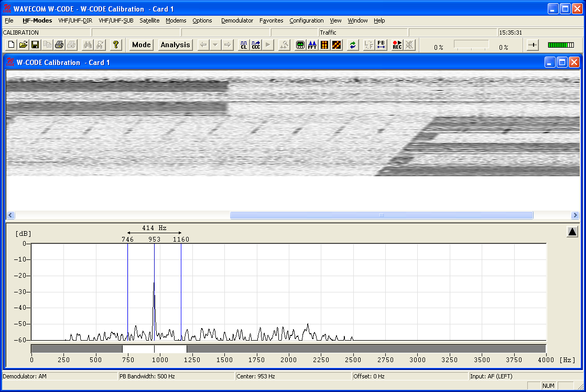Viewport: 586px width, 392px height.
Task: Click the black triangle button above spectrum
Action: [x=572, y=232]
